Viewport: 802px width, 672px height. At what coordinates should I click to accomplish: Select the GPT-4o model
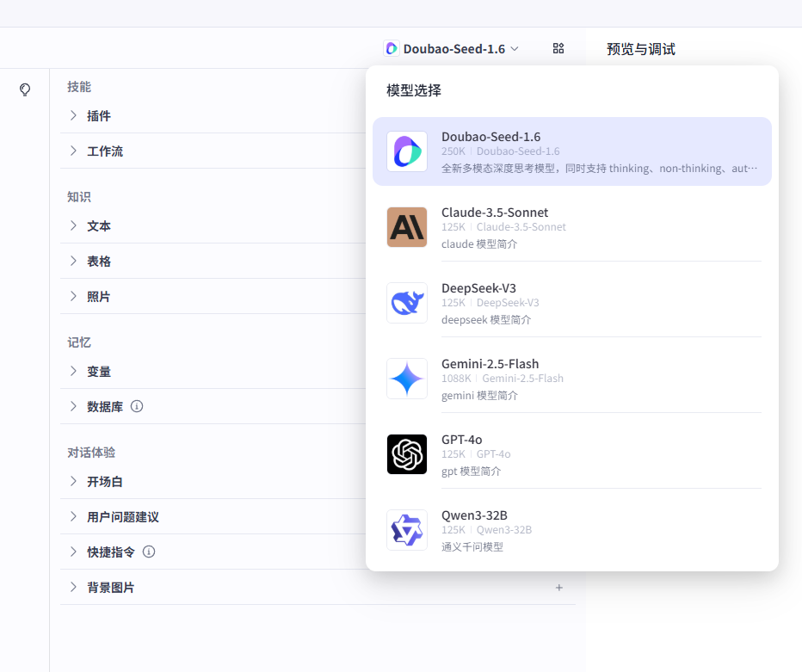coord(572,454)
